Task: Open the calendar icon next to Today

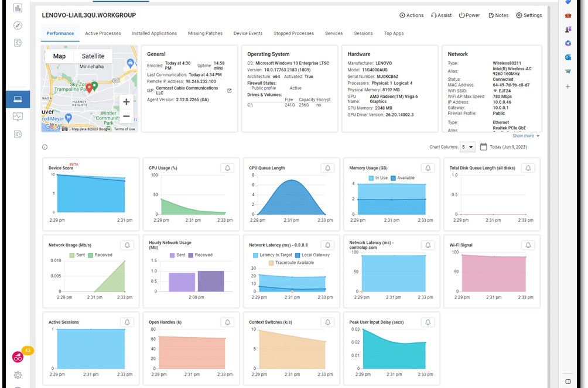Action: pos(483,147)
